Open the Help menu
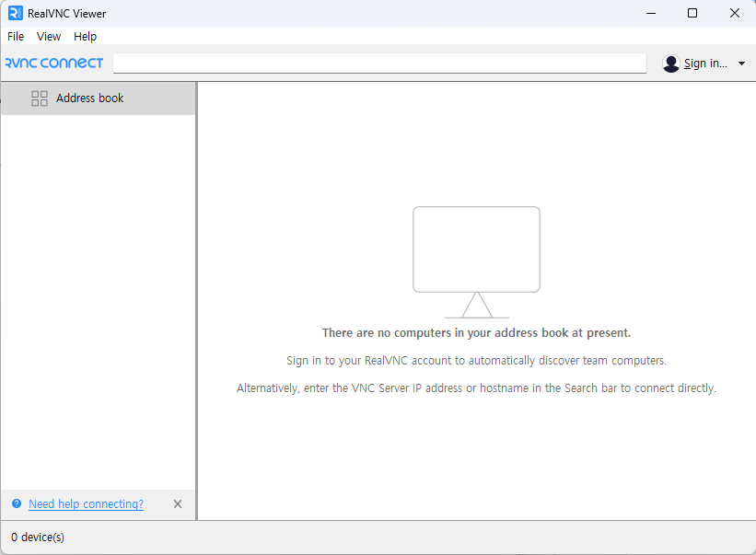756x555 pixels. (x=85, y=37)
